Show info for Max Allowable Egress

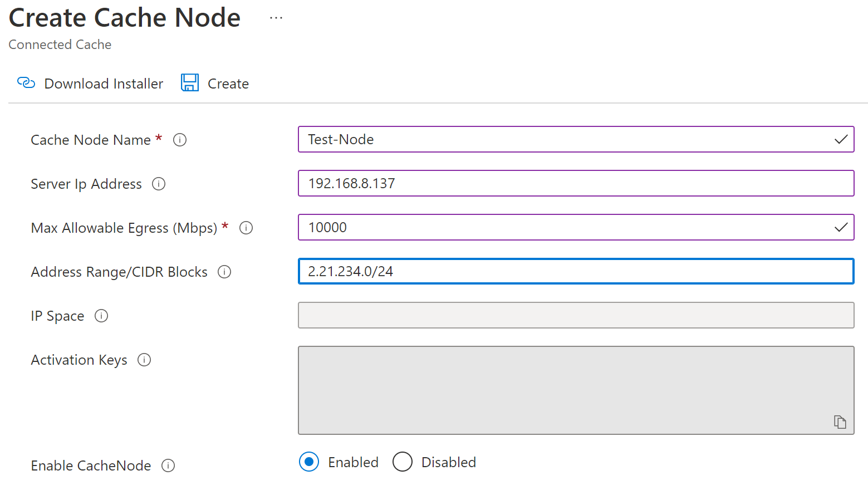tap(246, 228)
